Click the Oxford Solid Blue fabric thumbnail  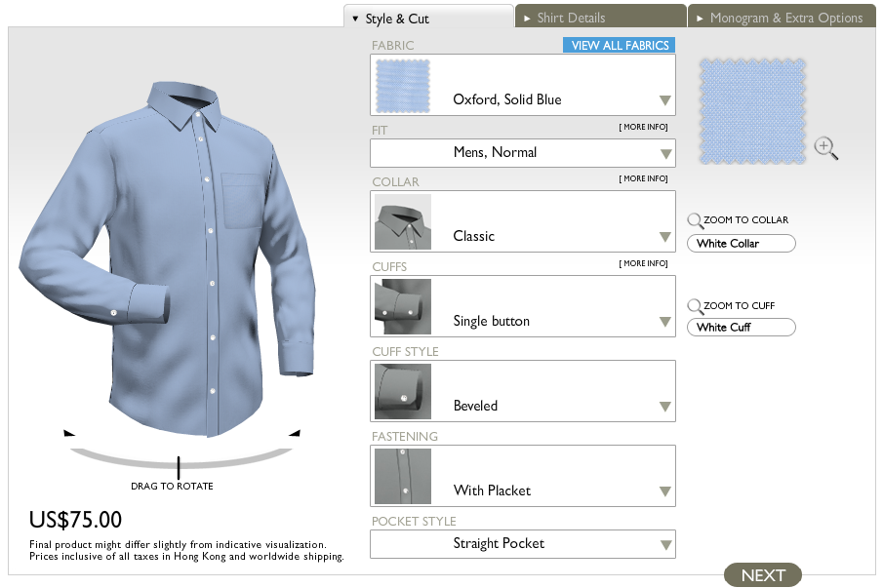(x=402, y=86)
